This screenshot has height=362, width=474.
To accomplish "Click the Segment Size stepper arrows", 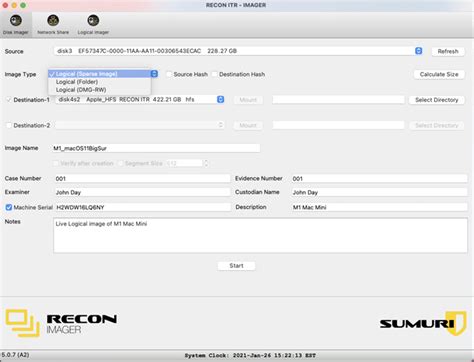I will 206,163.
